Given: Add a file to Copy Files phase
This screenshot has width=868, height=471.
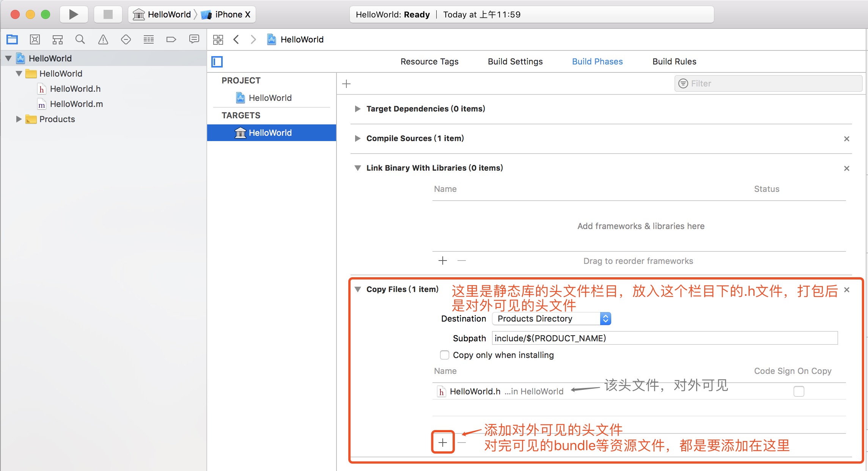Looking at the screenshot, I should coord(443,442).
